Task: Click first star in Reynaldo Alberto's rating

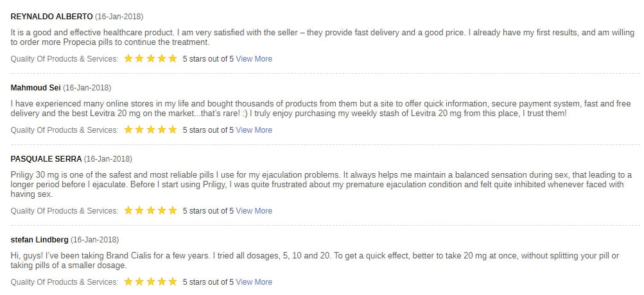Action: point(128,58)
